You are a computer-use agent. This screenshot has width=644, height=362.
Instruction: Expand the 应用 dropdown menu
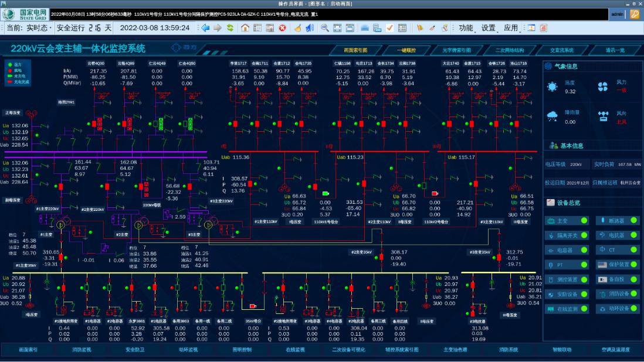(512, 28)
